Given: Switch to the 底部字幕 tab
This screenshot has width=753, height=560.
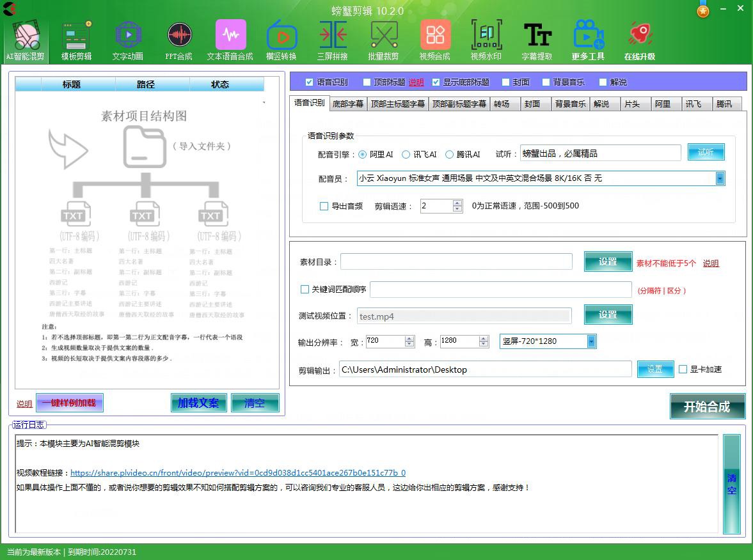Looking at the screenshot, I should [x=348, y=104].
